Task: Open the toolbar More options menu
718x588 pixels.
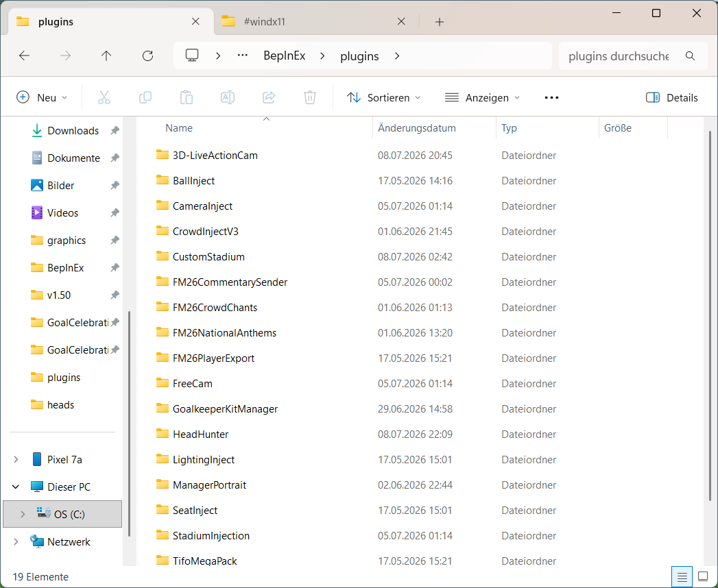Action: [551, 97]
